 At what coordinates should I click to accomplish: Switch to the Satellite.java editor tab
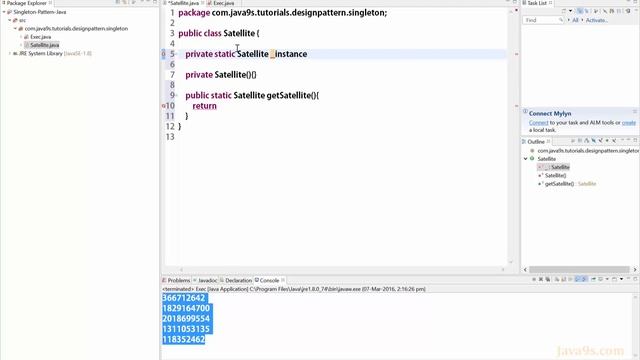(x=183, y=3)
